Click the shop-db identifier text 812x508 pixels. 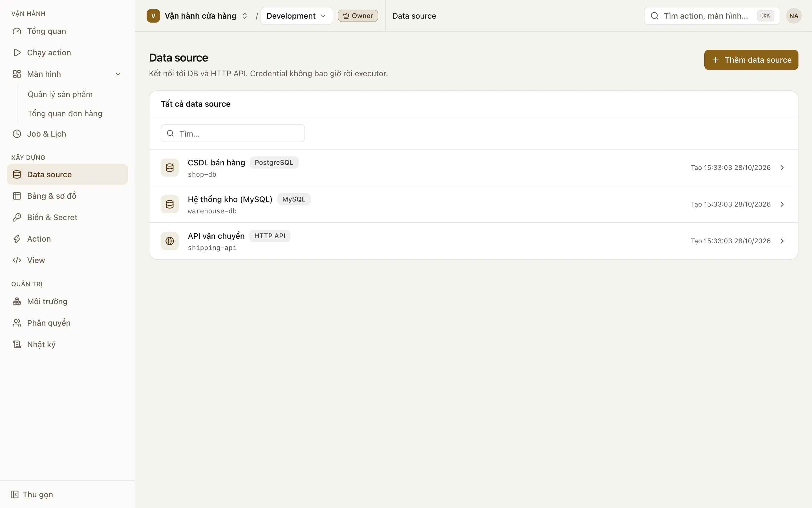point(202,174)
